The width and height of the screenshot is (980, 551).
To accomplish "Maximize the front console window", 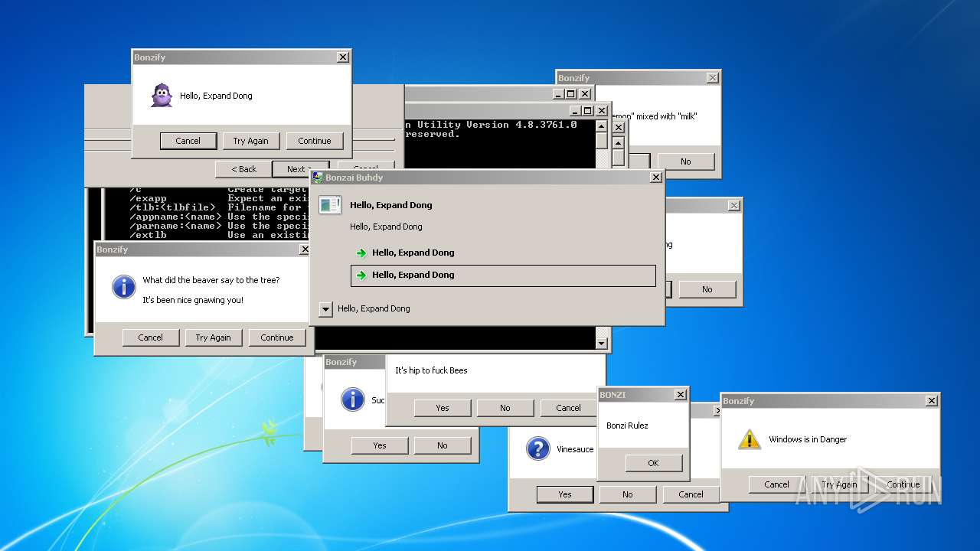I will click(588, 111).
